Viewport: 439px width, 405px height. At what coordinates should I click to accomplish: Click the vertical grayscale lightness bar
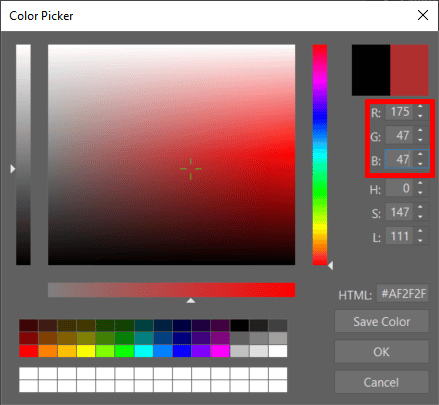point(23,155)
